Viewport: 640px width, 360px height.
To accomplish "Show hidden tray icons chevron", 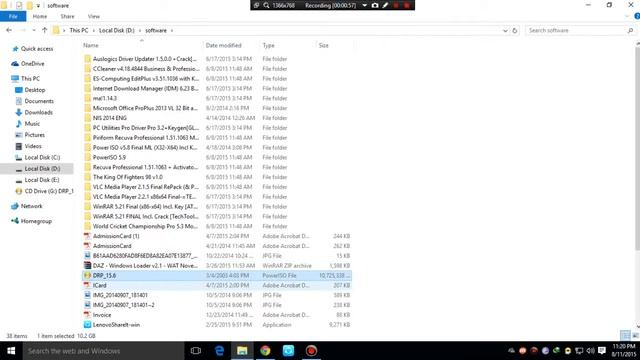I will tap(511, 351).
